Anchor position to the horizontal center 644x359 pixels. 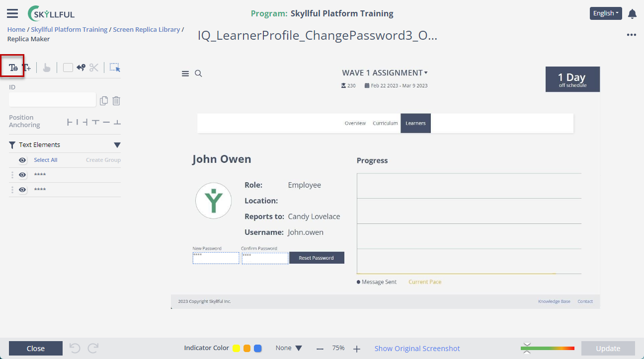(x=77, y=122)
